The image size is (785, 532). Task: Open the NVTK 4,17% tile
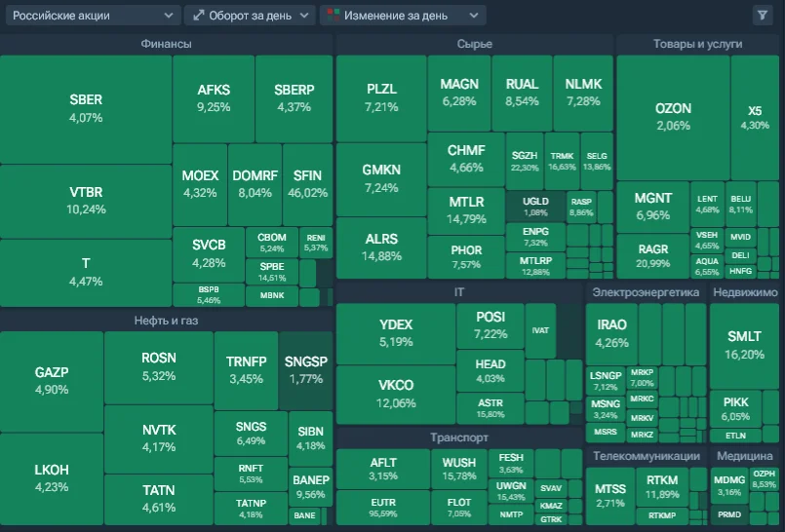point(159,439)
